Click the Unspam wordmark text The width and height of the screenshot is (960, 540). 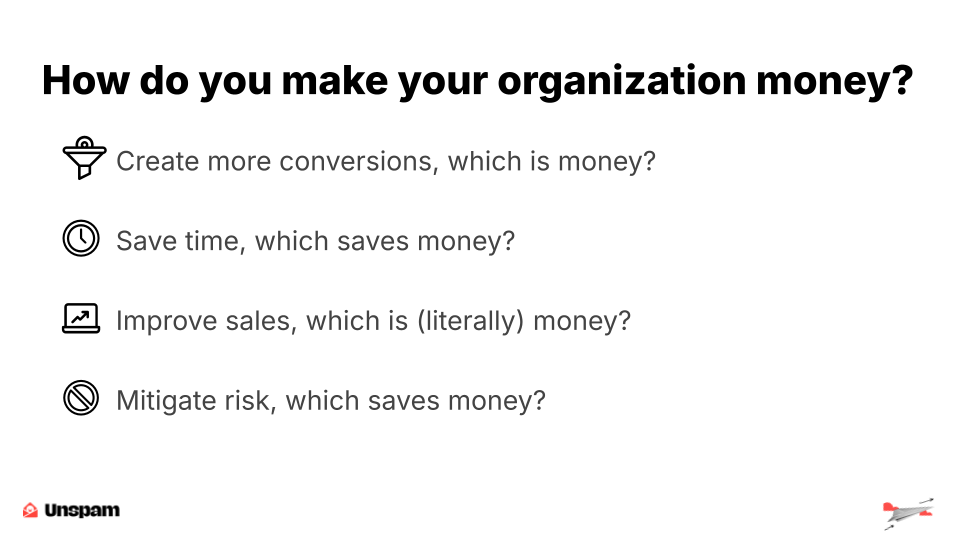click(x=82, y=510)
